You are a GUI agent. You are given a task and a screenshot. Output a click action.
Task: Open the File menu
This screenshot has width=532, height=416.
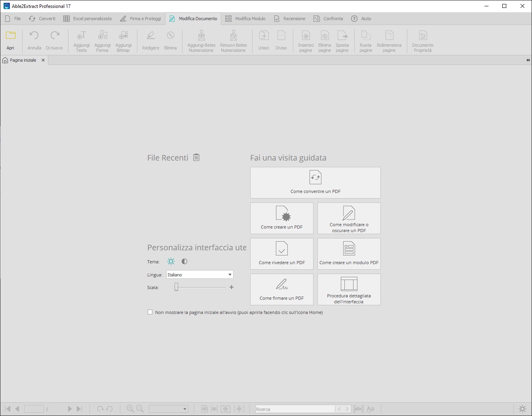click(13, 19)
